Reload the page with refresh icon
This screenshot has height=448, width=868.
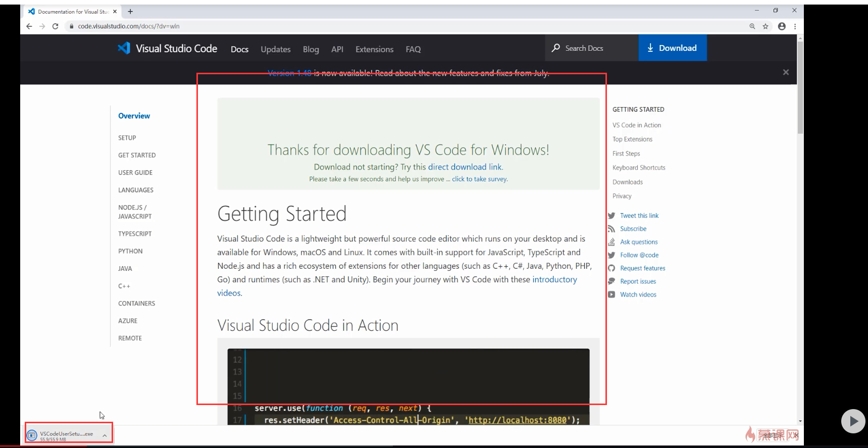(55, 26)
